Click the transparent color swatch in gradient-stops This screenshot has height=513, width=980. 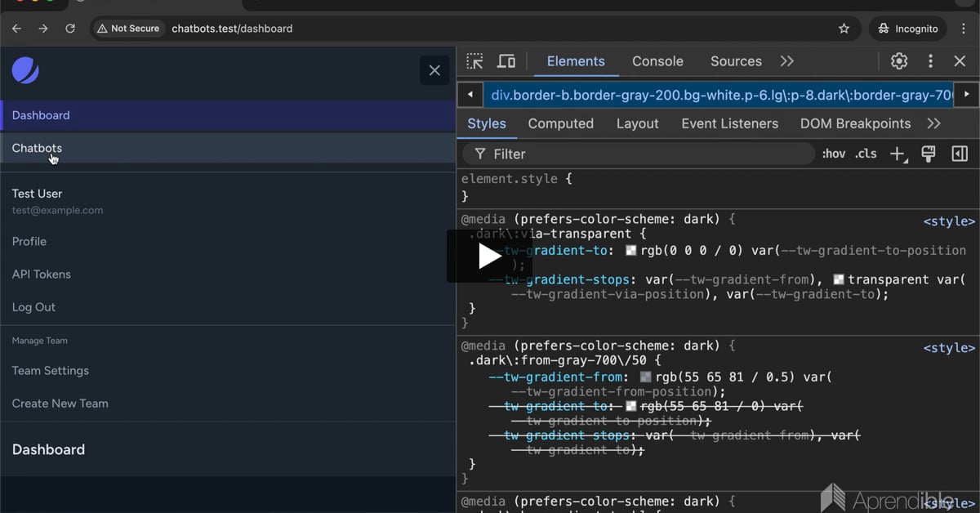point(838,279)
